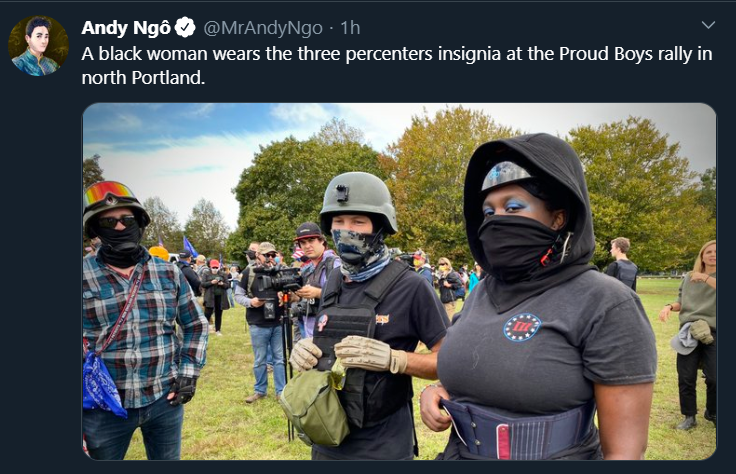The image size is (736, 474).
Task: Open the attached rally photo
Action: point(399,281)
